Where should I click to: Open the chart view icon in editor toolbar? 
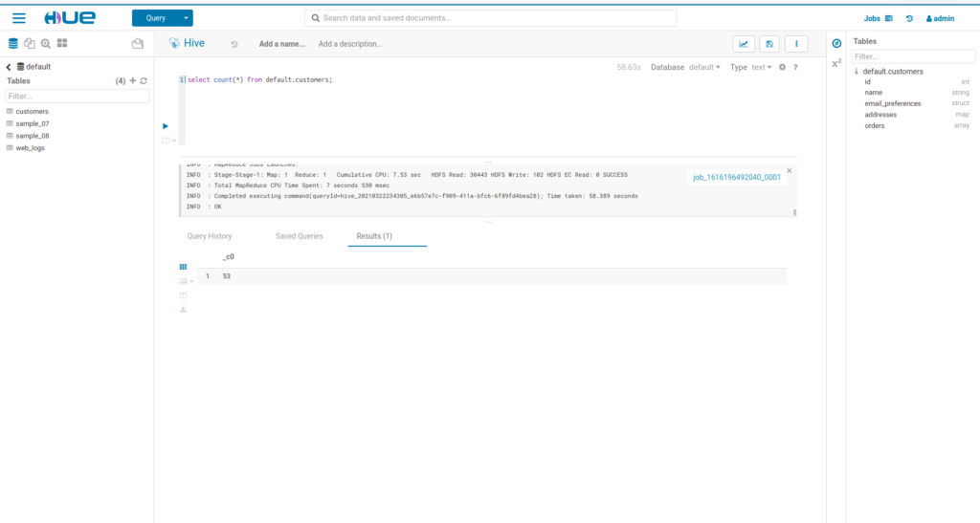tap(744, 44)
